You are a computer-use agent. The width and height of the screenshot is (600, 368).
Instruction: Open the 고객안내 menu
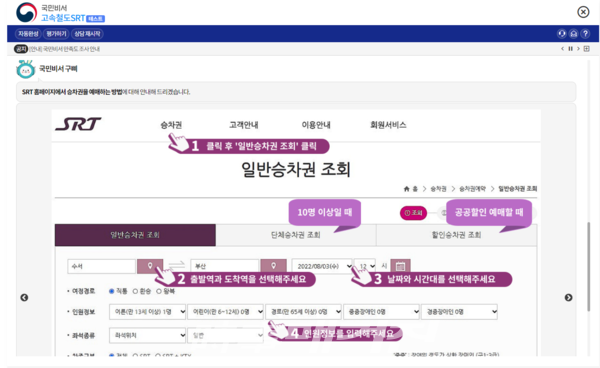pyautogui.click(x=244, y=125)
